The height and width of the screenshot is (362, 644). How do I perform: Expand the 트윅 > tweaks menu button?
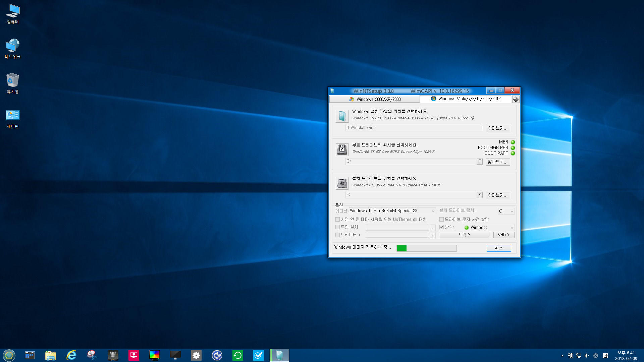click(x=464, y=235)
